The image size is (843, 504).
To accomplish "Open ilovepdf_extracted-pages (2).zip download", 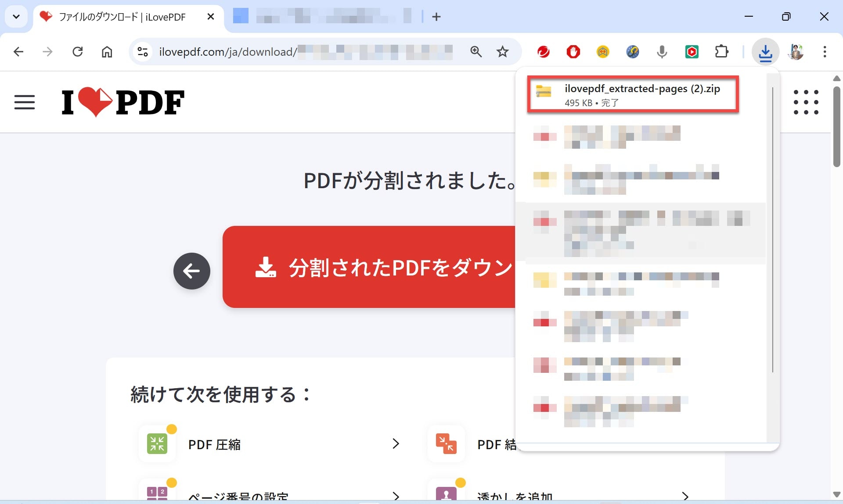I will (632, 95).
